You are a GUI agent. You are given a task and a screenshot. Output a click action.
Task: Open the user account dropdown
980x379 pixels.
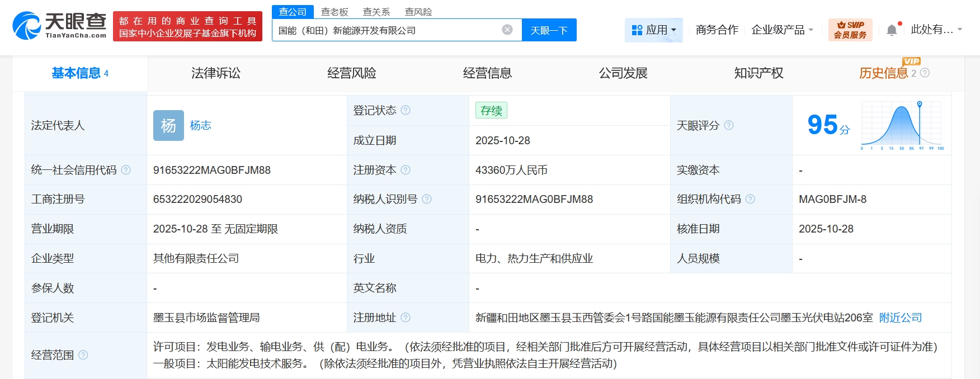[936, 30]
